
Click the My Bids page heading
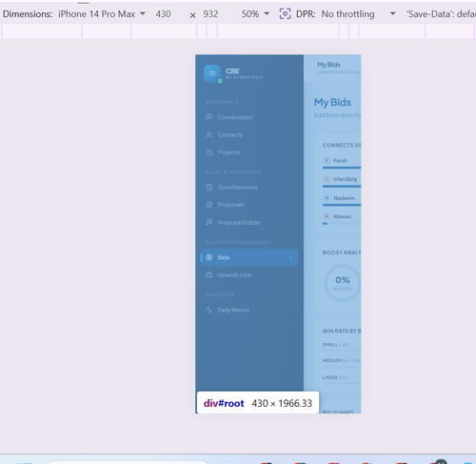click(332, 102)
